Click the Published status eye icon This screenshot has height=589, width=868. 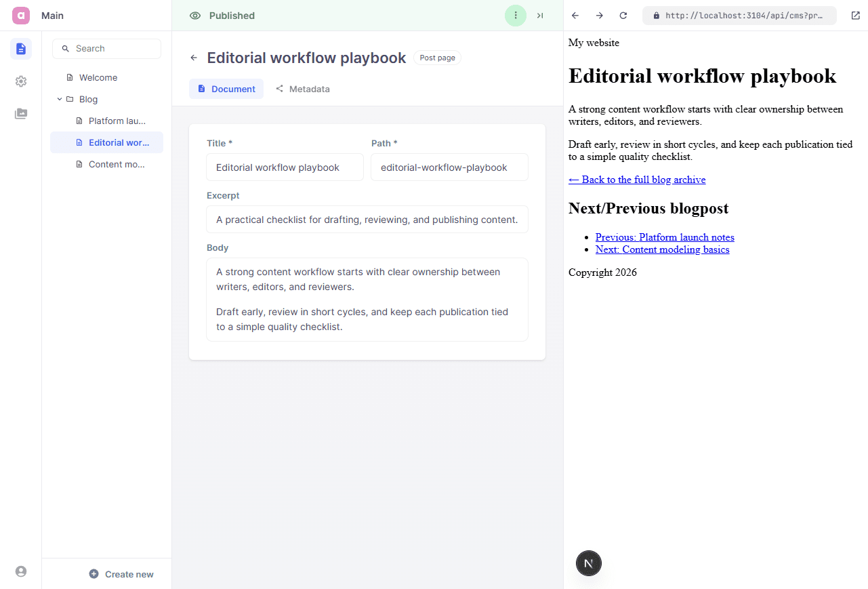195,16
